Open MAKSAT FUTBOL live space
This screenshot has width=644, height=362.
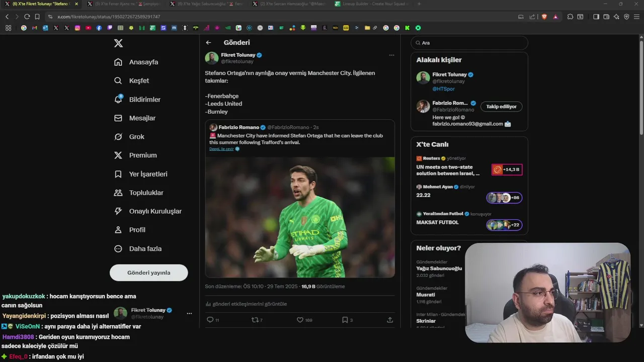(469, 221)
